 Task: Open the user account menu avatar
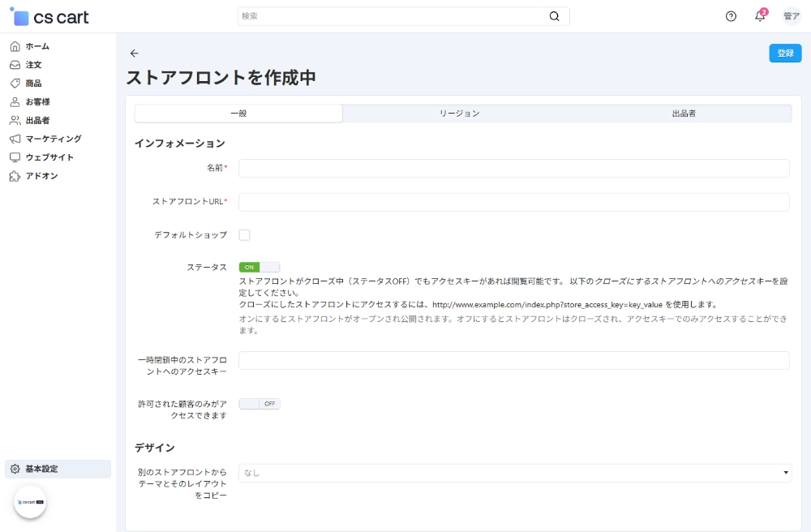tap(792, 16)
